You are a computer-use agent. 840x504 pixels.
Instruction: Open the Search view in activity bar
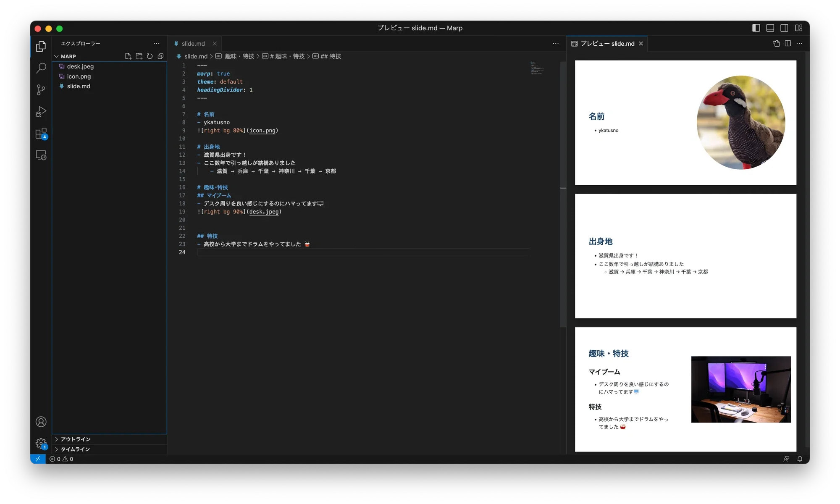coord(41,68)
